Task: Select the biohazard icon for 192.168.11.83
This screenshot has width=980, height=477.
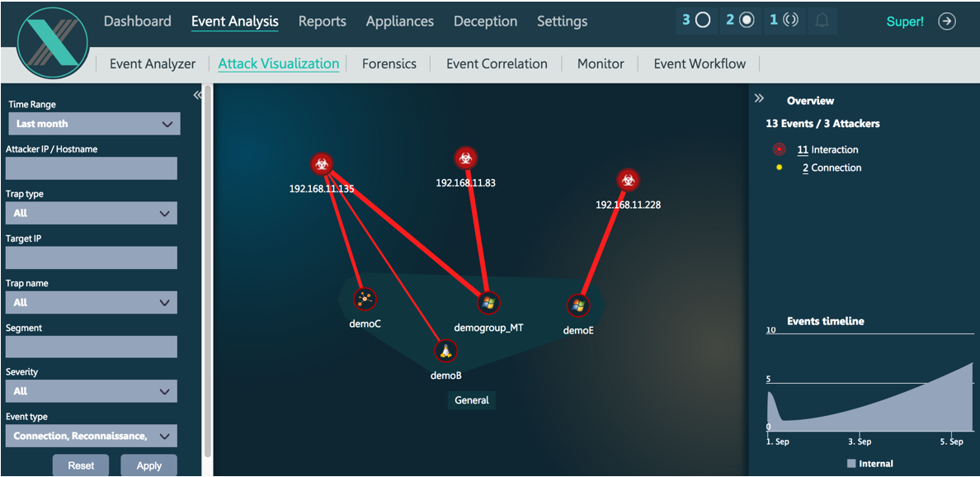Action: [x=466, y=158]
